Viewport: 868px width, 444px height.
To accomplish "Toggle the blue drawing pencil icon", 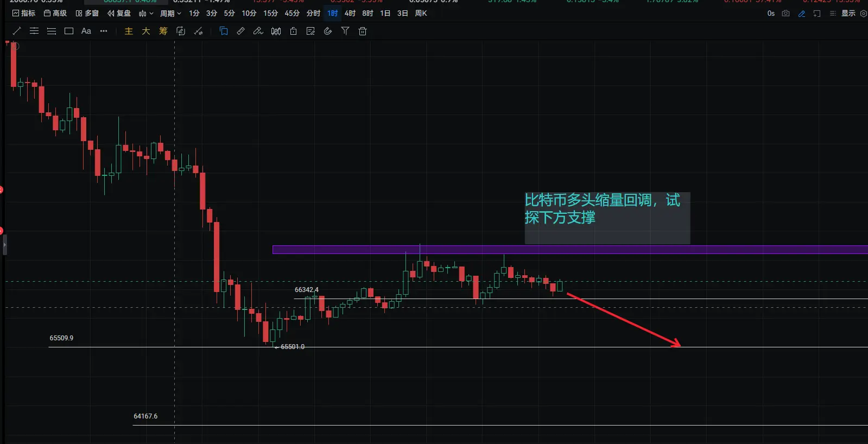I will (x=802, y=14).
